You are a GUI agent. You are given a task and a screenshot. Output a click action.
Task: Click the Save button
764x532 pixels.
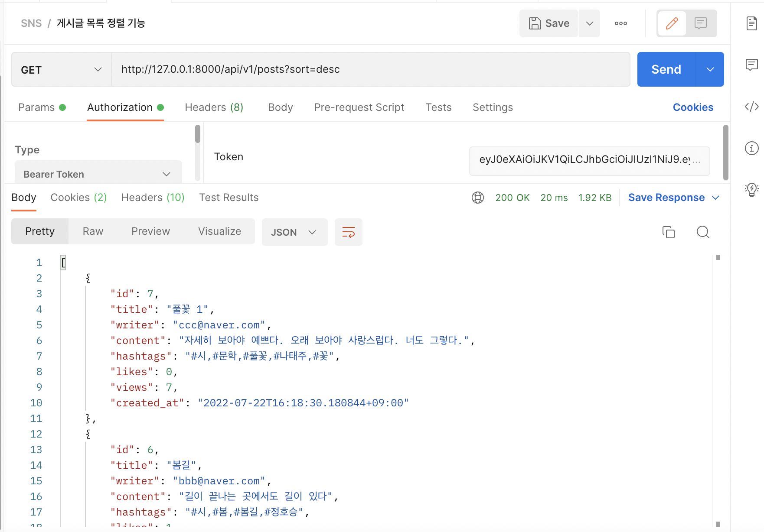549,23
